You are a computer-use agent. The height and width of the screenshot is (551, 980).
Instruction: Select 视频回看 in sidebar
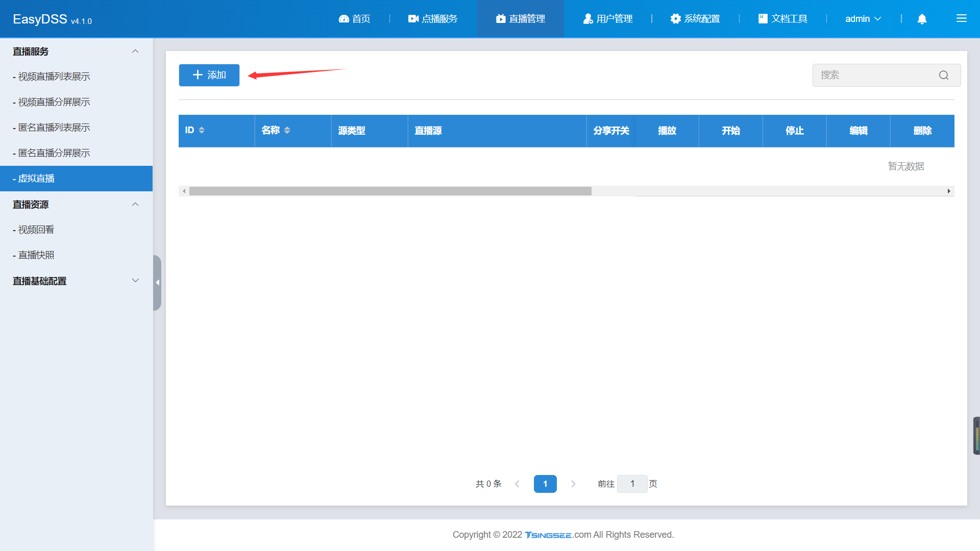[36, 230]
